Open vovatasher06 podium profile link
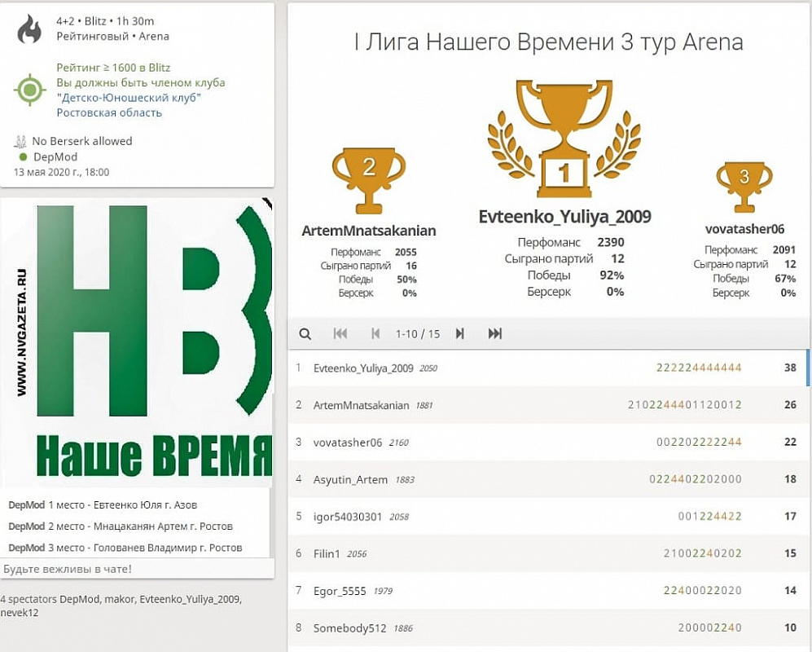The image size is (812, 652). coord(744,230)
